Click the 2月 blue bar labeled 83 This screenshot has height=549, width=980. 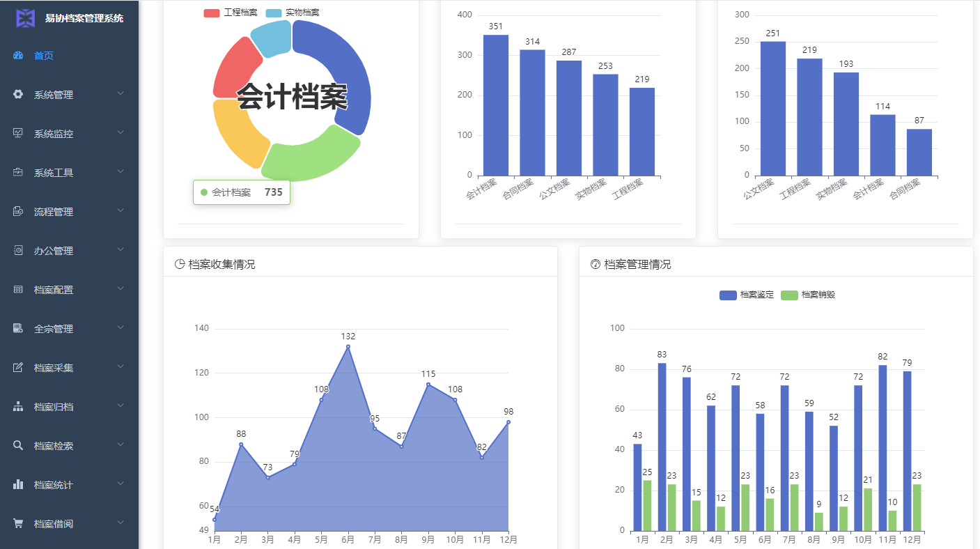pyautogui.click(x=662, y=447)
